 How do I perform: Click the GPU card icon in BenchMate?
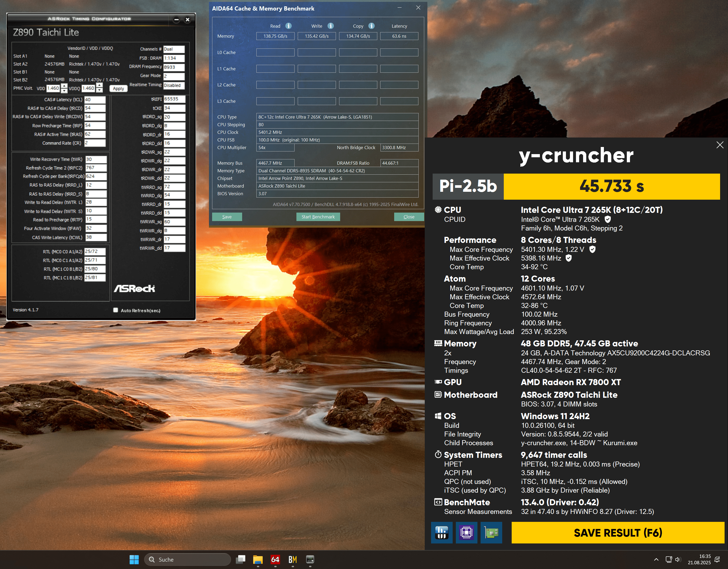click(491, 532)
